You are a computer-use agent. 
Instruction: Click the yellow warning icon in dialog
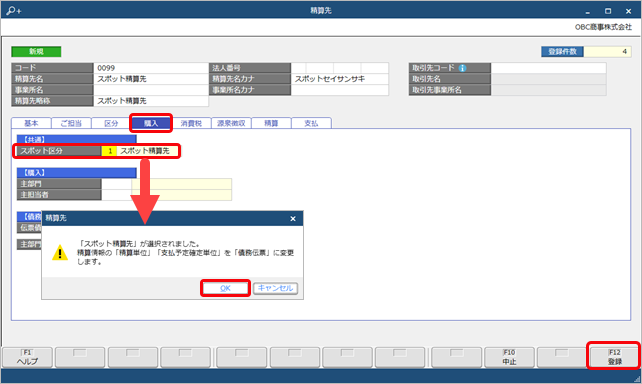click(60, 253)
